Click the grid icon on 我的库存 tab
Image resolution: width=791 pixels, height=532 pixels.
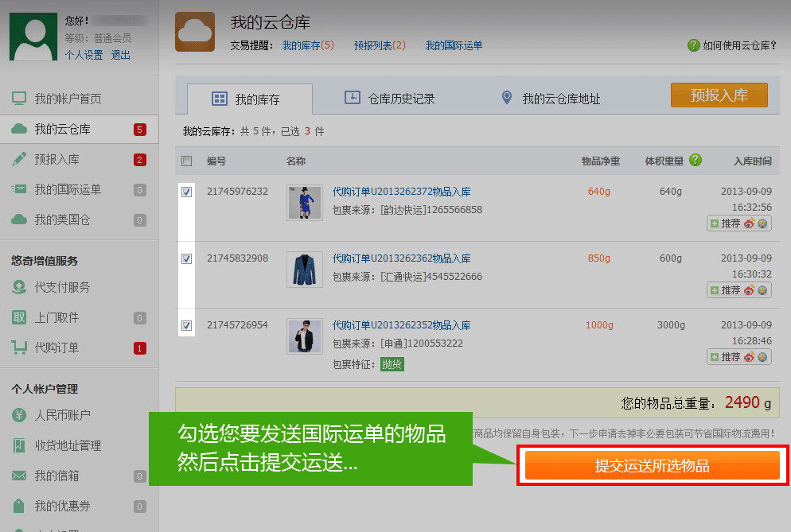220,99
